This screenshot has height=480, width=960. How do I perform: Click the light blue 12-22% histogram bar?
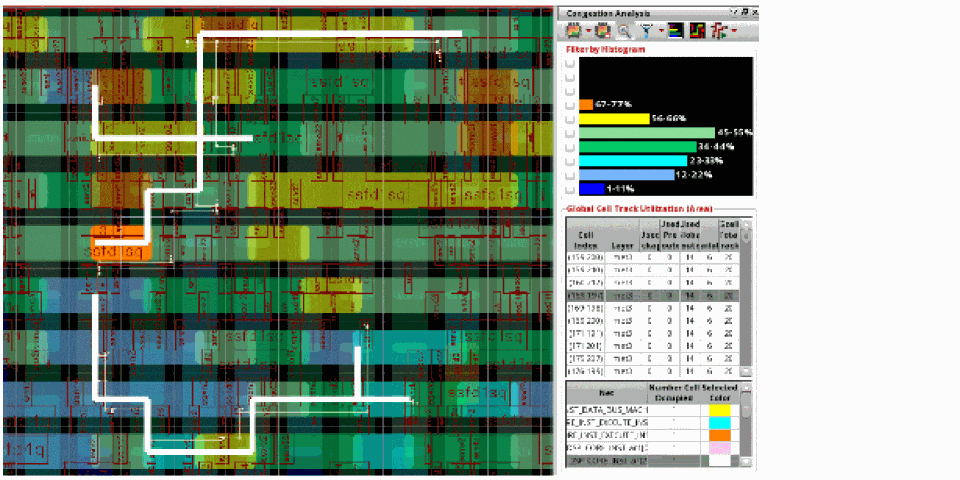(x=626, y=175)
